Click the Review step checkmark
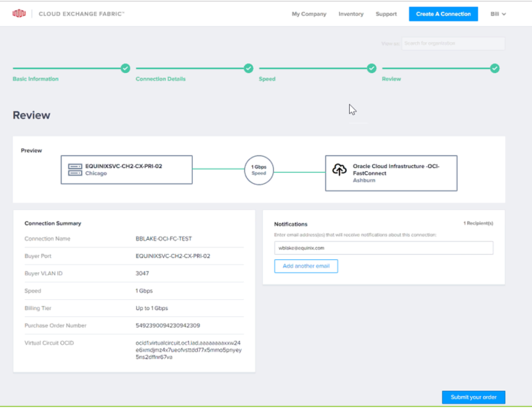532x408 pixels. [495, 68]
